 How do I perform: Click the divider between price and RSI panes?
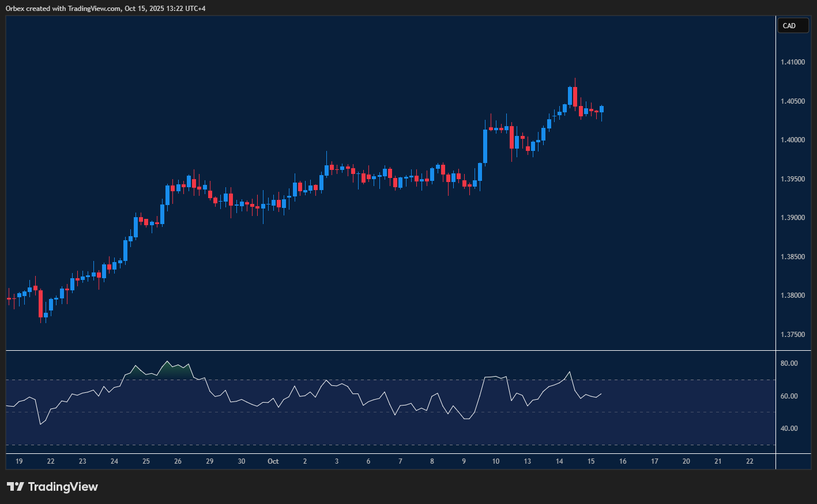coord(391,350)
